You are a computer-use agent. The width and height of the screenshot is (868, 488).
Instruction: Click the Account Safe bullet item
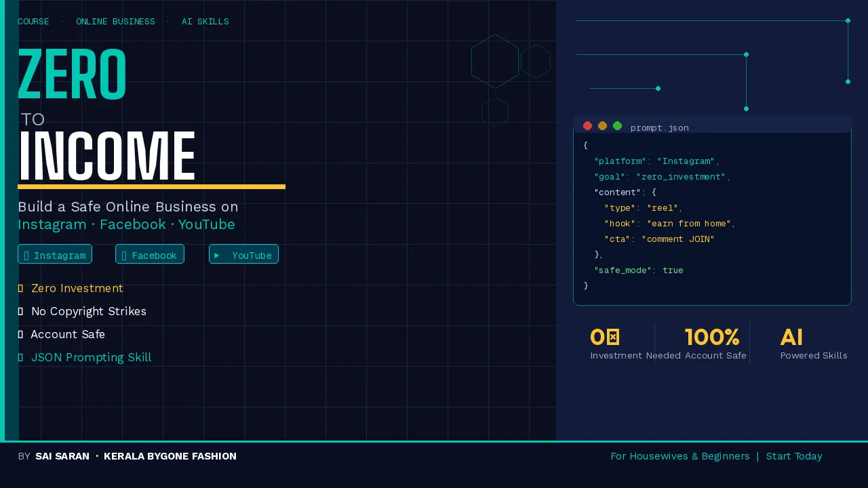(x=62, y=334)
